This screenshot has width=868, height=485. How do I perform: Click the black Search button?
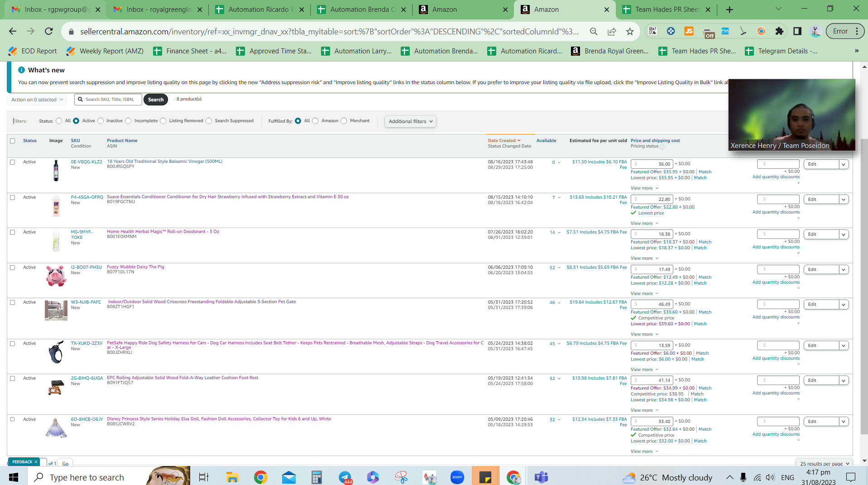tap(156, 100)
